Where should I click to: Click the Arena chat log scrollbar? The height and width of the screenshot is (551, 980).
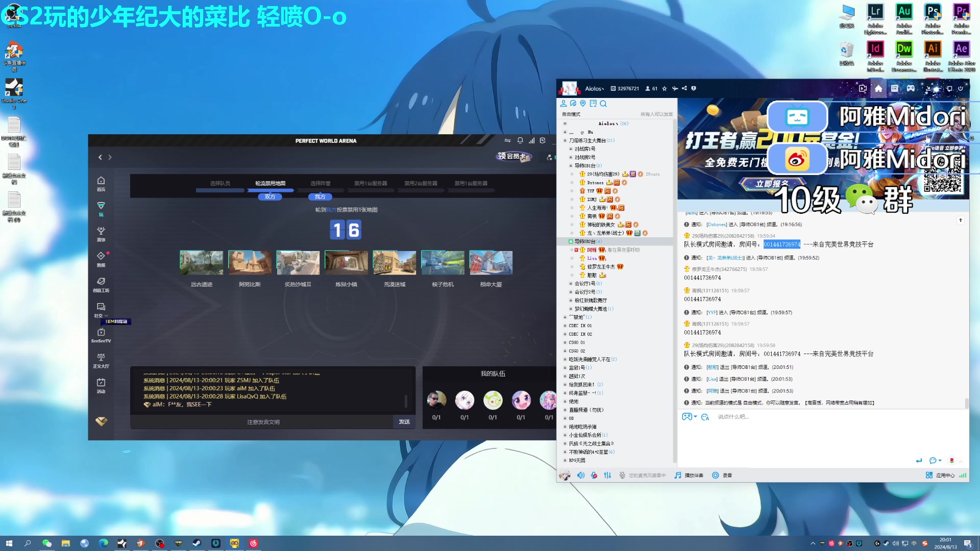[x=406, y=401]
